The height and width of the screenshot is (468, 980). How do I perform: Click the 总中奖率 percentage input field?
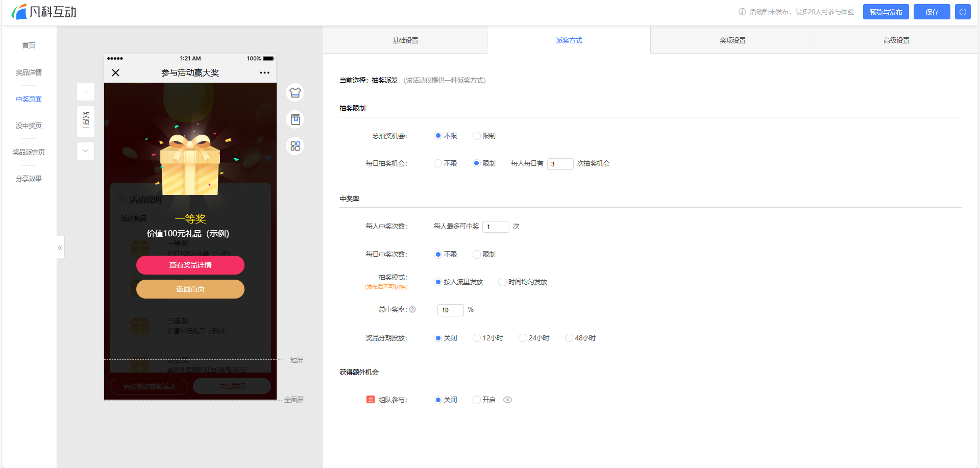point(450,310)
